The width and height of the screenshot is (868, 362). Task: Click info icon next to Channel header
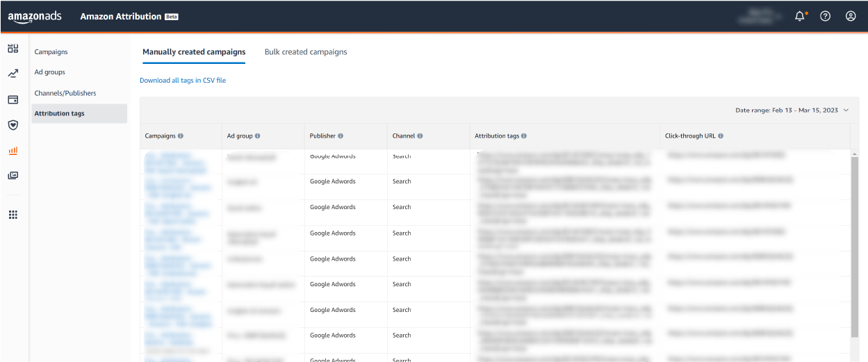tap(420, 136)
